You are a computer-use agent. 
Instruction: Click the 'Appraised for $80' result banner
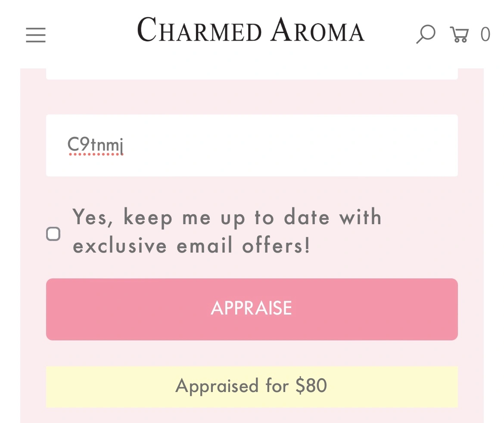[x=252, y=386]
